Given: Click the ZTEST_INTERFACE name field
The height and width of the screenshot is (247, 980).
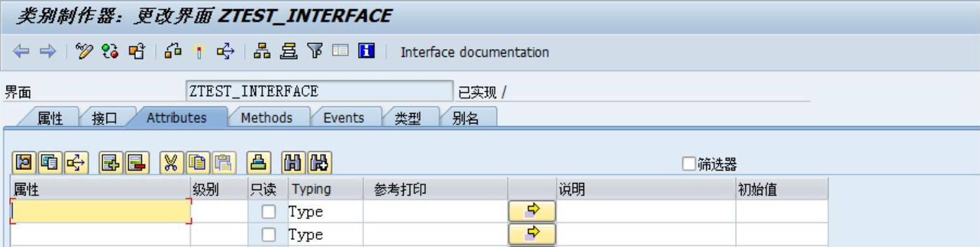Looking at the screenshot, I should (x=319, y=91).
